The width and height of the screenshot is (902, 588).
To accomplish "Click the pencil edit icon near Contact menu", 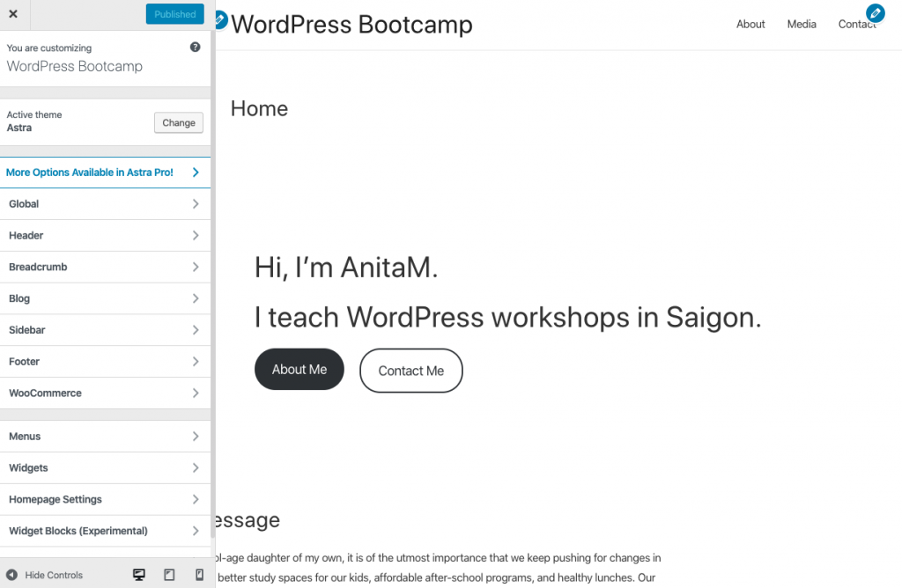I will click(x=875, y=12).
